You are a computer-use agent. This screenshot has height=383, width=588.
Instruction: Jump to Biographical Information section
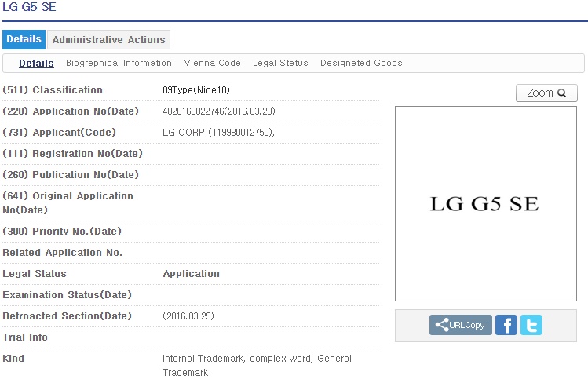click(x=119, y=63)
